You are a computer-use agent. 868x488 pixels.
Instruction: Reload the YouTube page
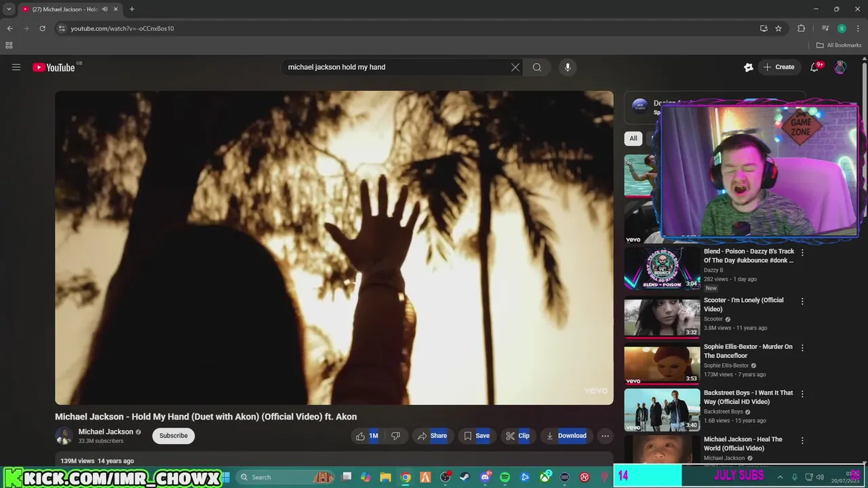click(42, 28)
